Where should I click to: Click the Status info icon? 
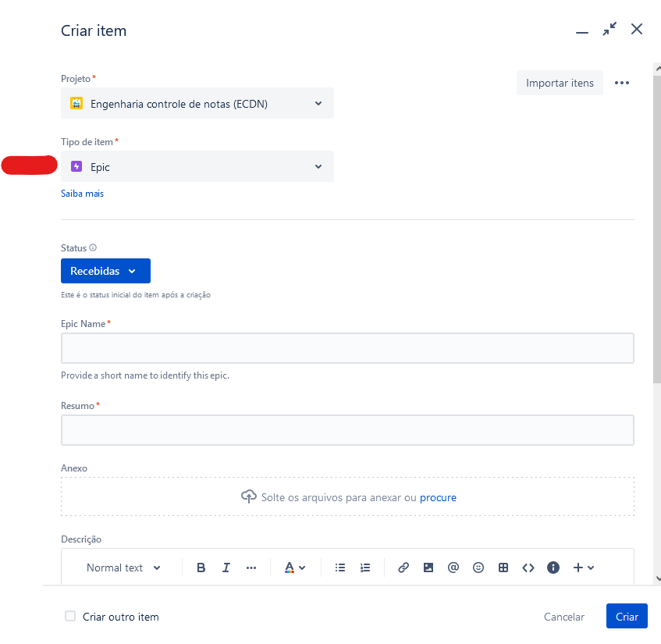[93, 247]
